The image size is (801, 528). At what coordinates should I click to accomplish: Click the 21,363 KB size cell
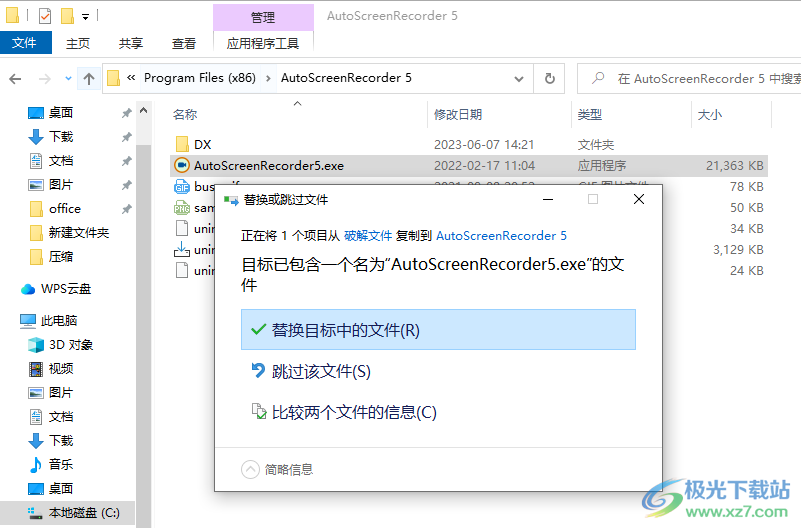pos(735,165)
